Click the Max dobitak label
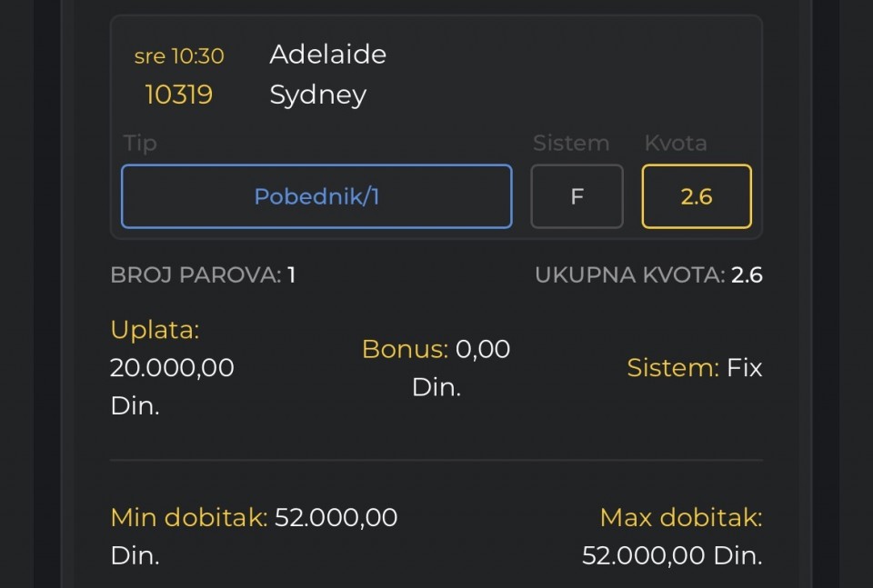The width and height of the screenshot is (873, 588). coord(680,518)
